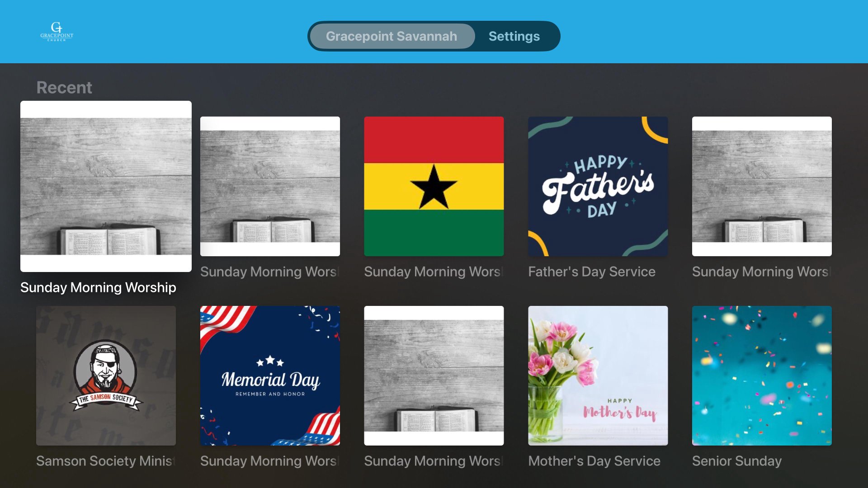Open the Happy Father's Day thumbnail
Image resolution: width=868 pixels, height=488 pixels.
click(598, 186)
